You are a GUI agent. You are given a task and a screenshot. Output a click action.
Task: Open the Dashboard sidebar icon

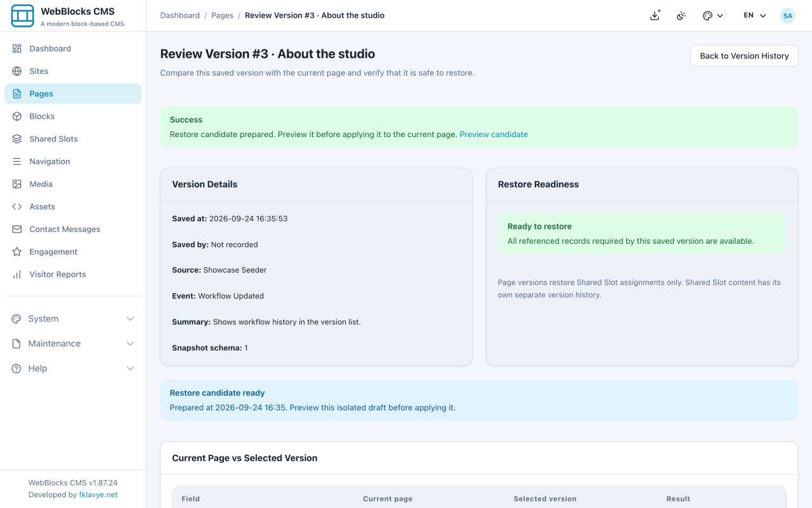[x=17, y=48]
